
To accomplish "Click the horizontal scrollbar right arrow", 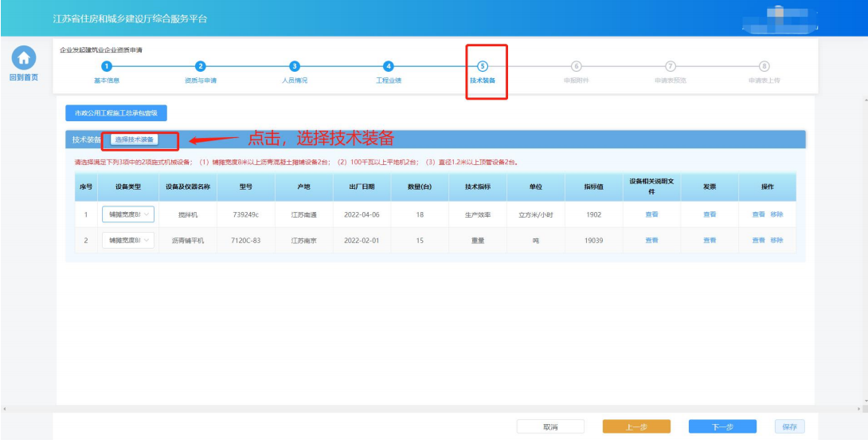I will 858,409.
